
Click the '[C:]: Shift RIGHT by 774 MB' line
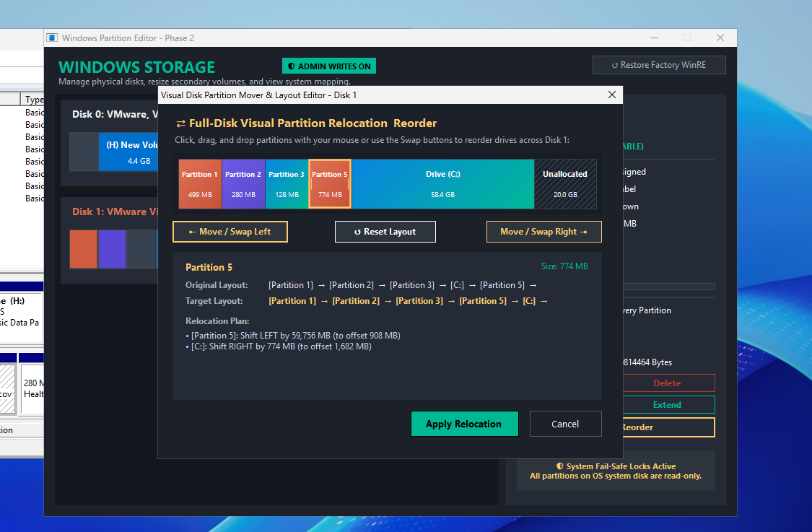coord(279,346)
